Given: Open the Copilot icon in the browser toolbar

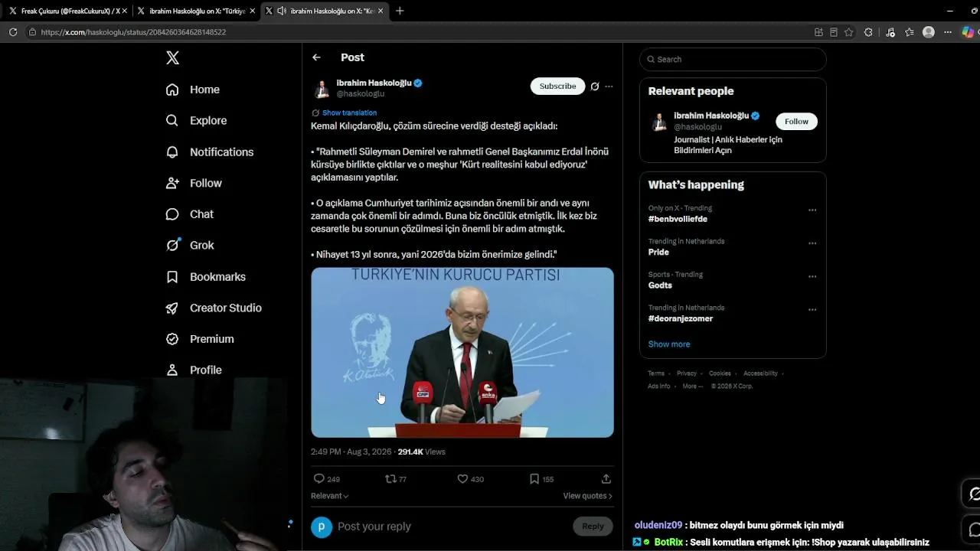Looking at the screenshot, I should click(968, 32).
